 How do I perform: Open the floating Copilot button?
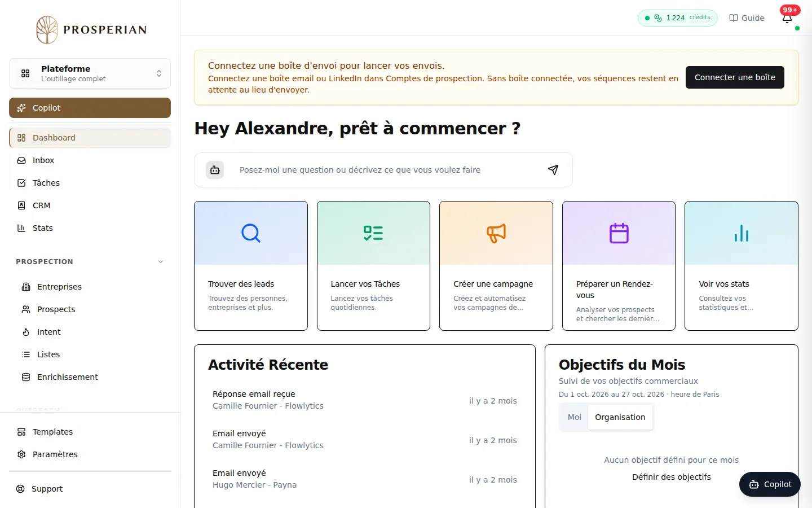(x=770, y=484)
